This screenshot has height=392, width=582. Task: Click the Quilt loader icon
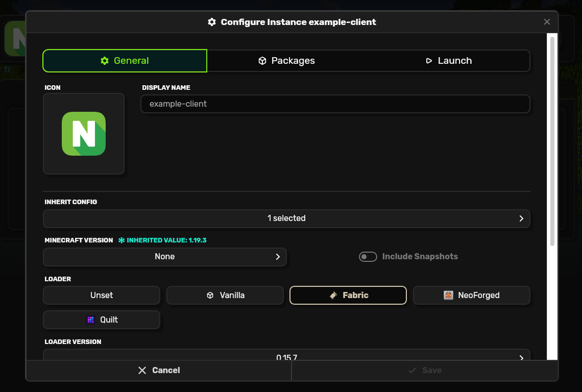pyautogui.click(x=90, y=320)
